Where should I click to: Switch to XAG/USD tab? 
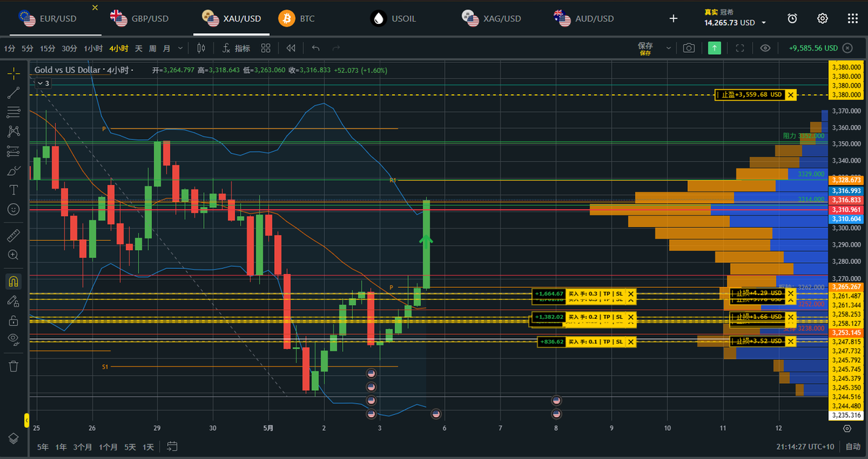[x=493, y=18]
